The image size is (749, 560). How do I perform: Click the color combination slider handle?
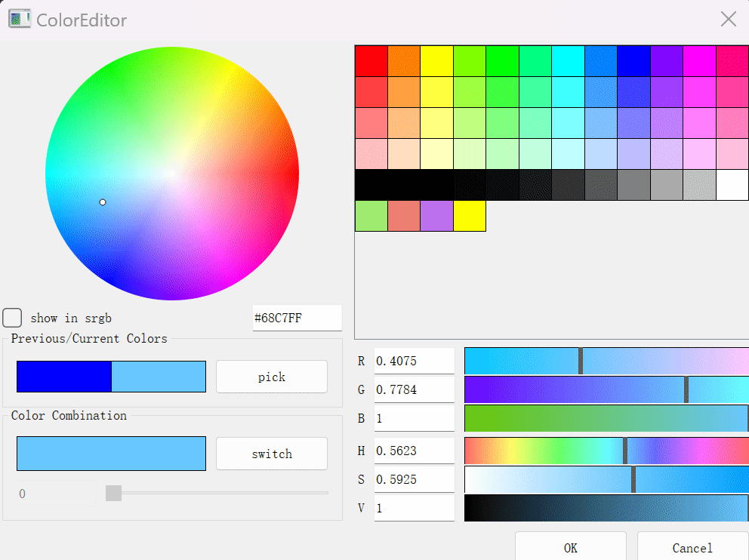(x=114, y=493)
